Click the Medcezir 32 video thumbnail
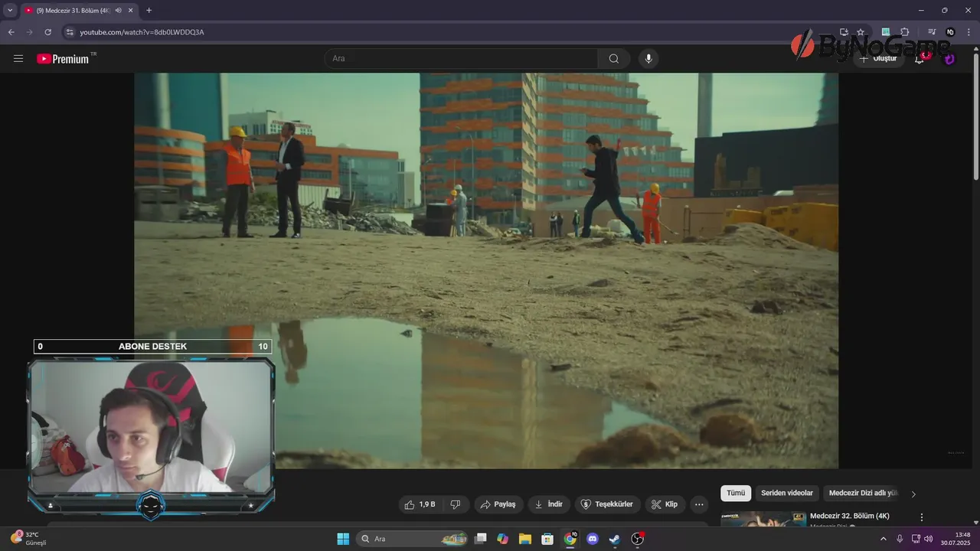The height and width of the screenshot is (551, 980). (763, 519)
